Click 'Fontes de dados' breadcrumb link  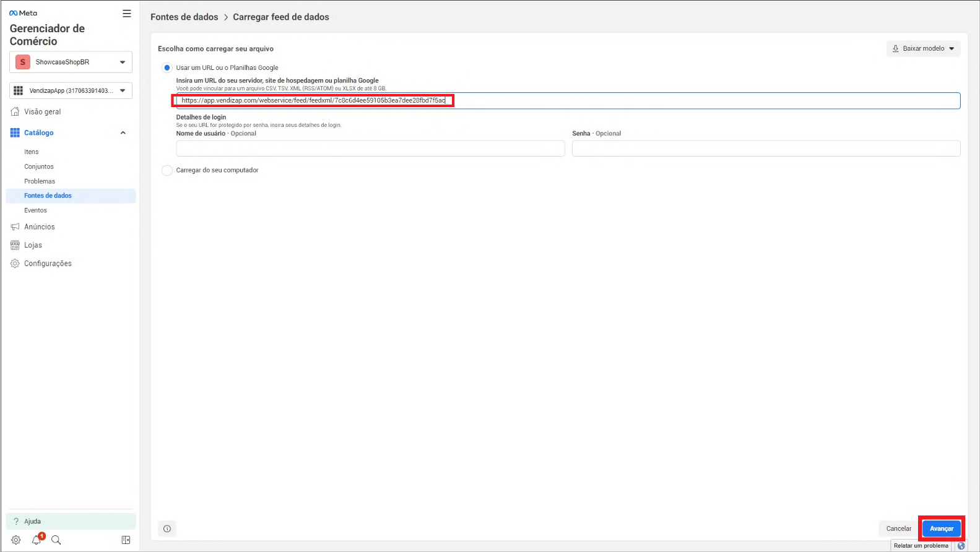click(184, 17)
